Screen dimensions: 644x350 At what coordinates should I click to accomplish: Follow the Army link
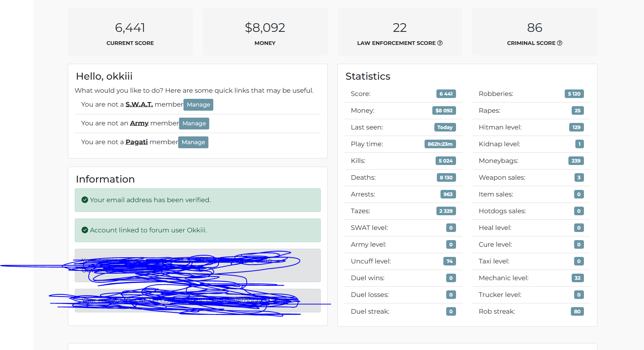click(x=139, y=123)
